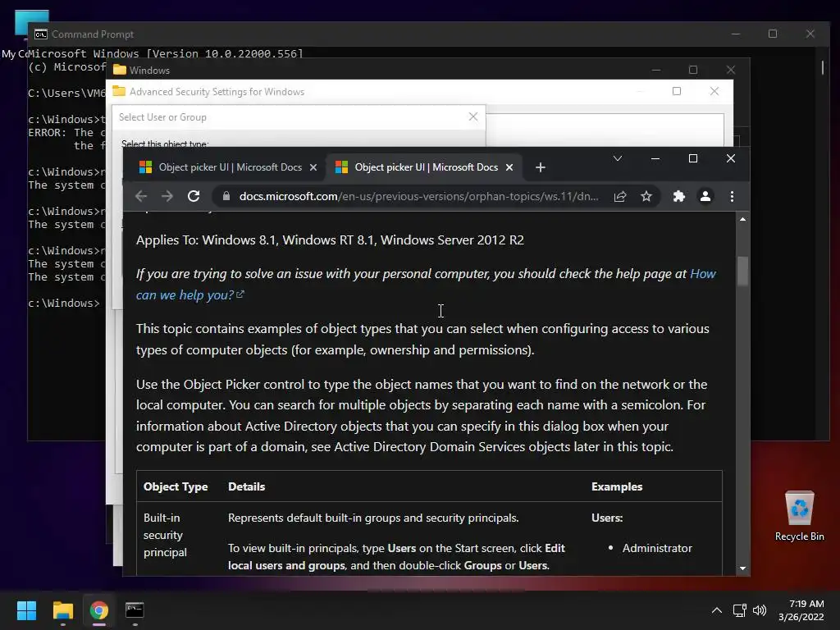Screen dimensions: 840x630
Task: Click 'Applies To: Windows 8.1' line
Action: (x=330, y=240)
